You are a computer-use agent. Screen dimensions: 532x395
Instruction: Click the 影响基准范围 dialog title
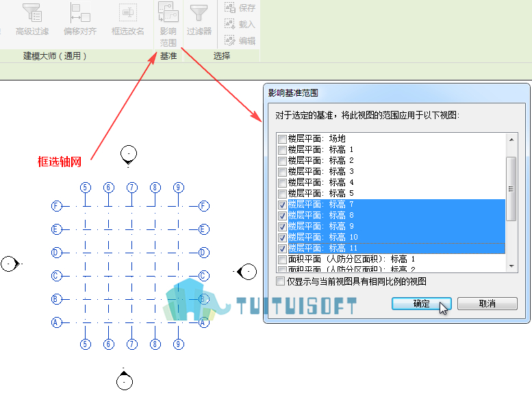[x=293, y=93]
